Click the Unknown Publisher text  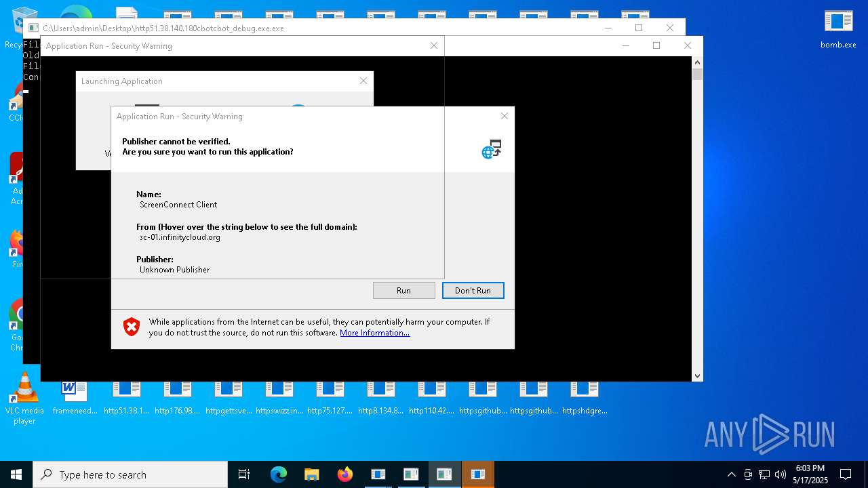[x=174, y=270]
